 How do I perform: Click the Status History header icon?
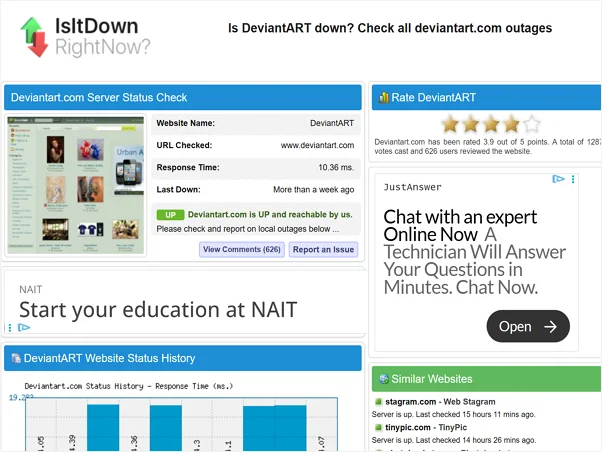click(15, 358)
